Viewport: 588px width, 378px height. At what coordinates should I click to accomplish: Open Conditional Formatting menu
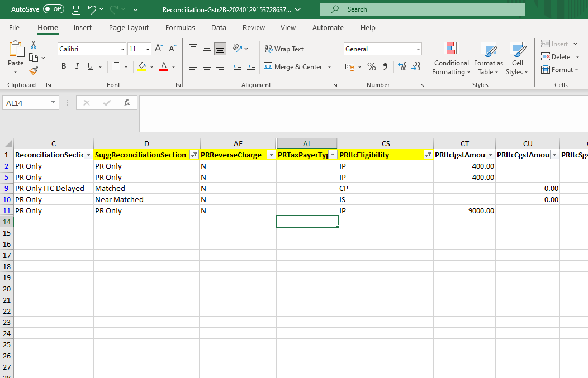[x=451, y=59]
